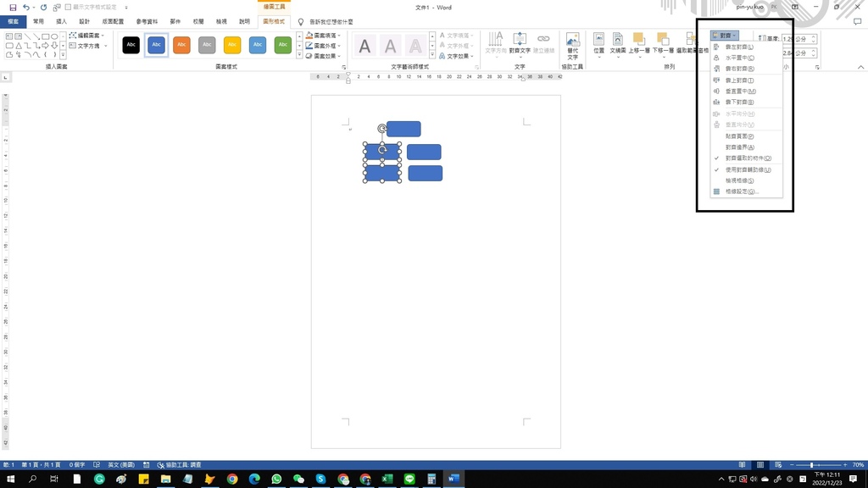
Task: Open the 檔案 file tab
Action: click(x=13, y=21)
